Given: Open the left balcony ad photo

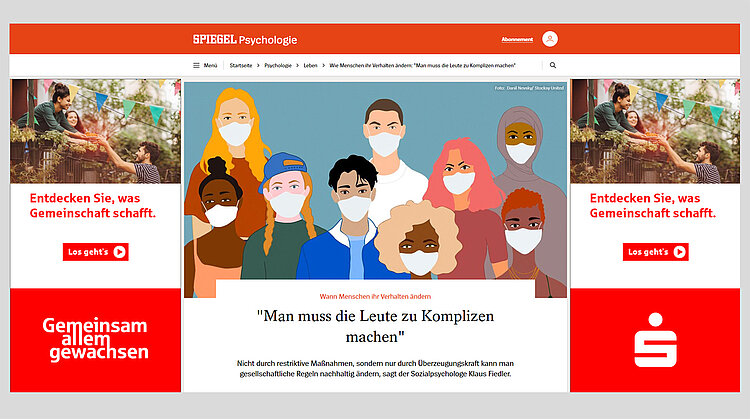Looking at the screenshot, I should [x=96, y=131].
